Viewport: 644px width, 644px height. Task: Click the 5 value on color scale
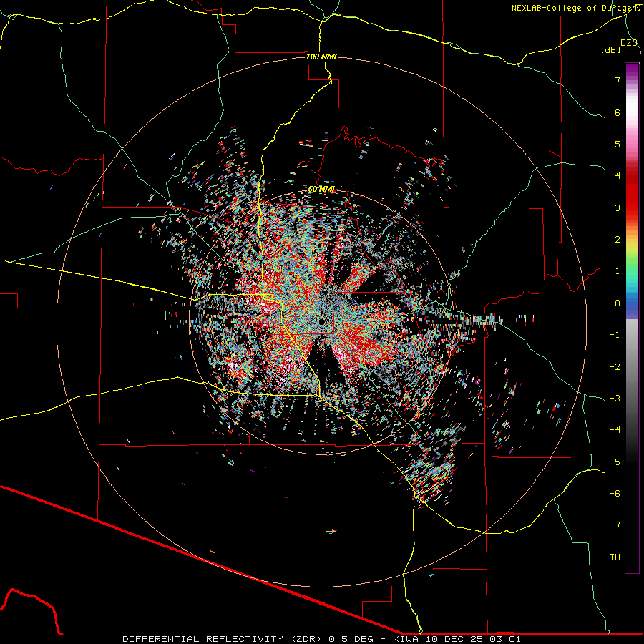(618, 144)
